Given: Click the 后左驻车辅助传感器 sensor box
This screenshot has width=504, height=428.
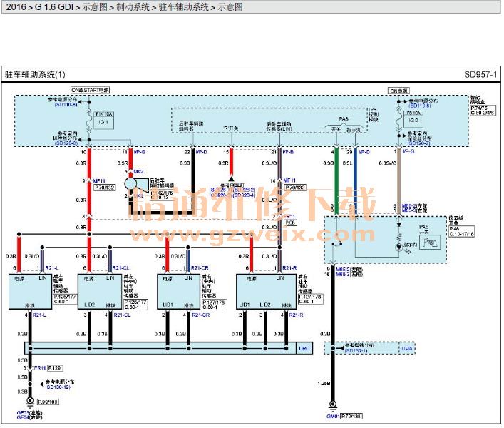Looking at the screenshot, I should click(x=31, y=291).
